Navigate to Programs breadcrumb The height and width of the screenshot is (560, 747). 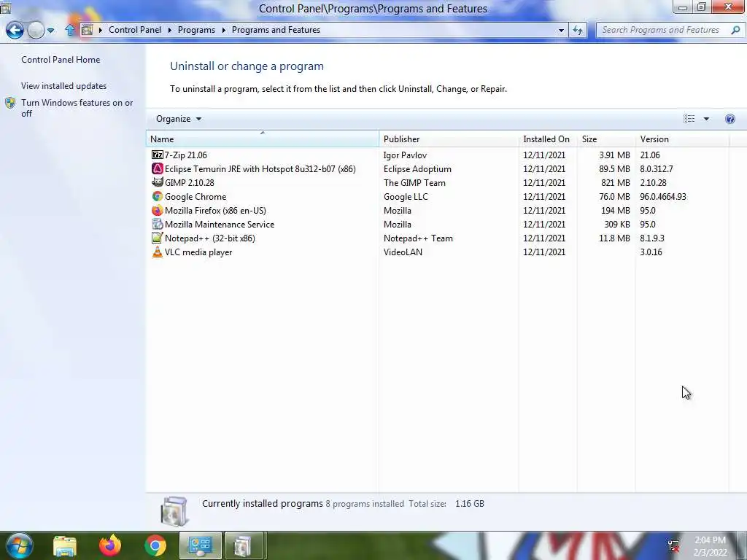pos(196,30)
